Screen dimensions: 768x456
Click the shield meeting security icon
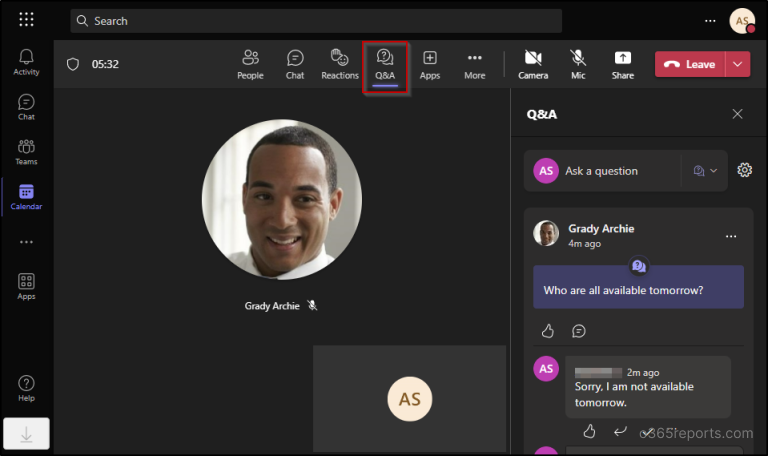pyautogui.click(x=73, y=64)
